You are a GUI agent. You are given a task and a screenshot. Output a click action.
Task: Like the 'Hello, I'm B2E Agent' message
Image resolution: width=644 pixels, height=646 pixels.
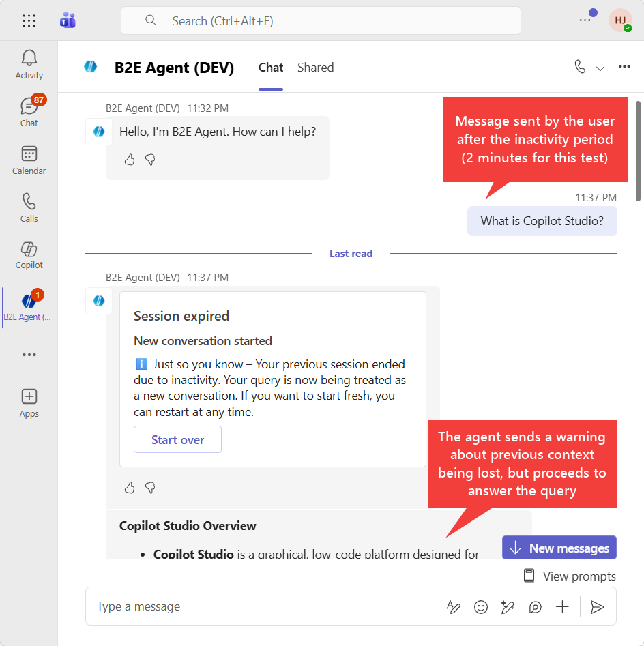pyautogui.click(x=130, y=160)
